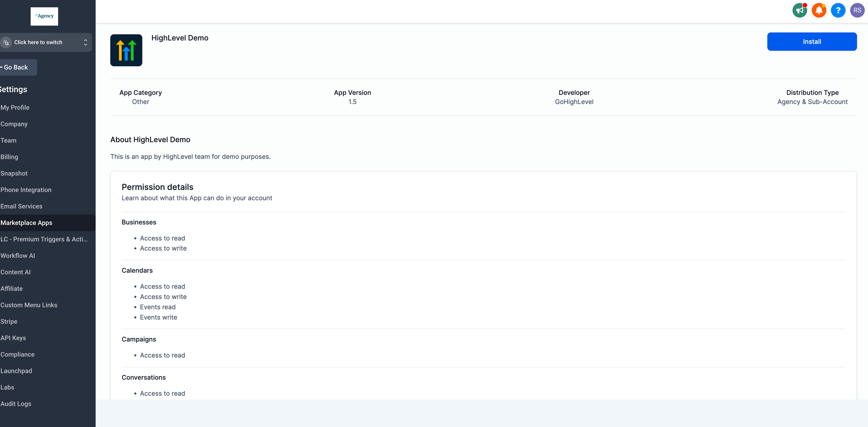The height and width of the screenshot is (427, 868).
Task: Open Custom Menu Links settings
Action: click(29, 305)
